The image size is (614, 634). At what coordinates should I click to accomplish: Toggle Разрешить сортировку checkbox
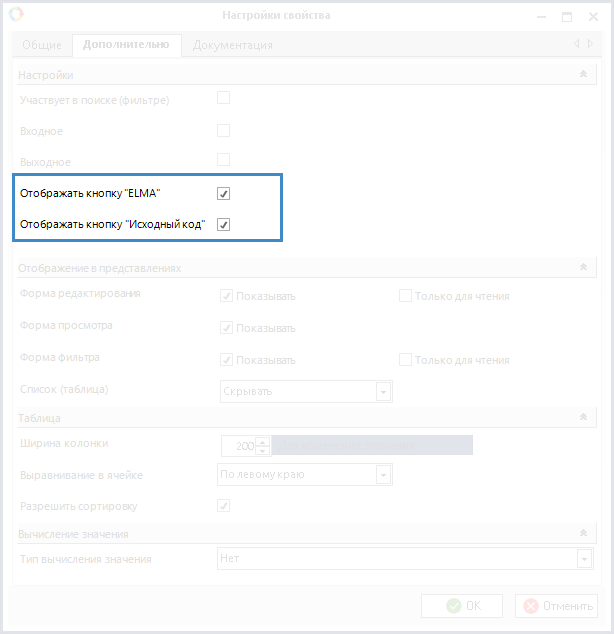tap(224, 505)
